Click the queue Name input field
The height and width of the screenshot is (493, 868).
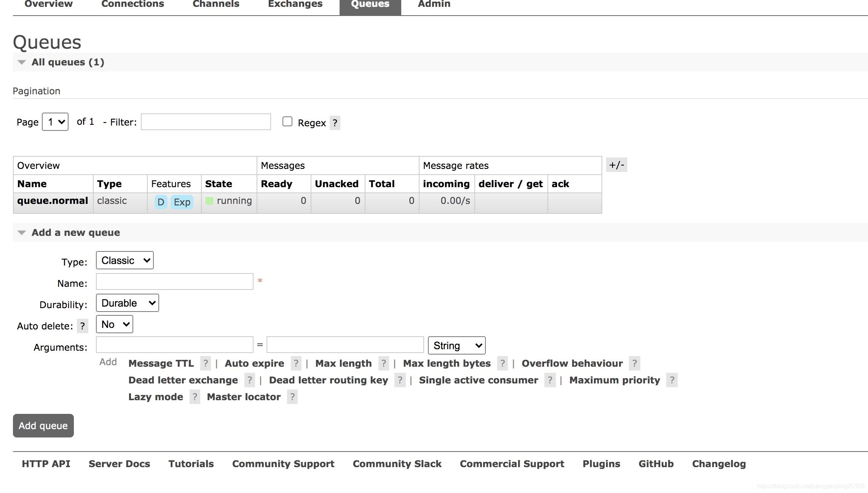[x=175, y=281]
